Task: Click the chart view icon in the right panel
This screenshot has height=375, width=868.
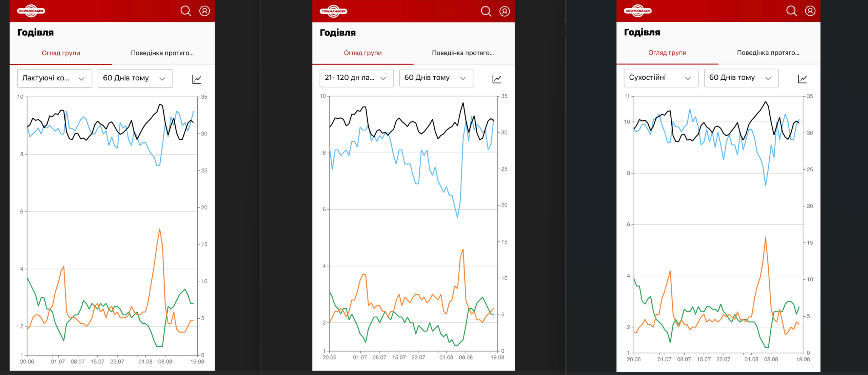Action: tap(802, 79)
